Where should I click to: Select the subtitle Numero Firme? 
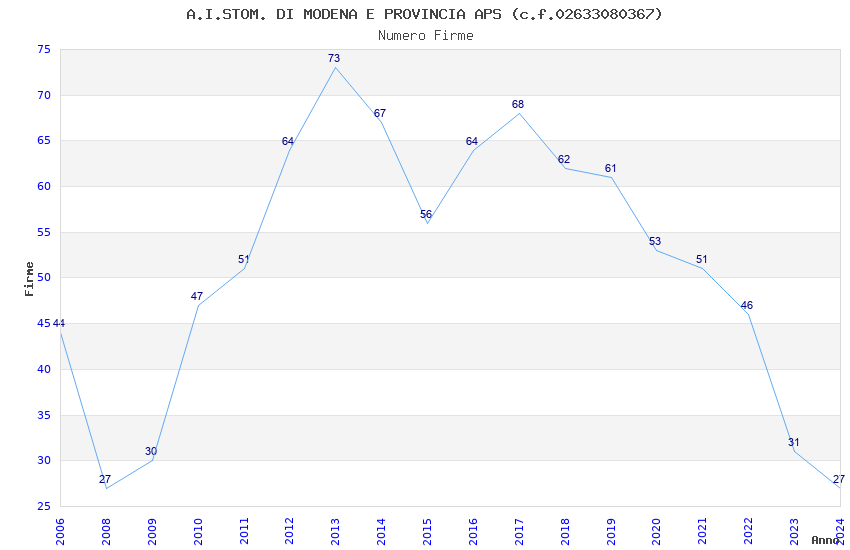(x=426, y=36)
